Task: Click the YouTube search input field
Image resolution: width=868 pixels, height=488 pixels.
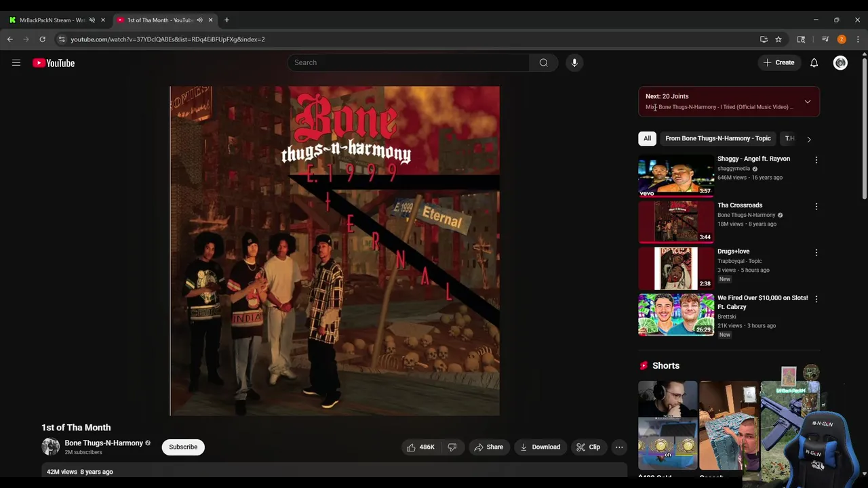Action: coord(408,63)
